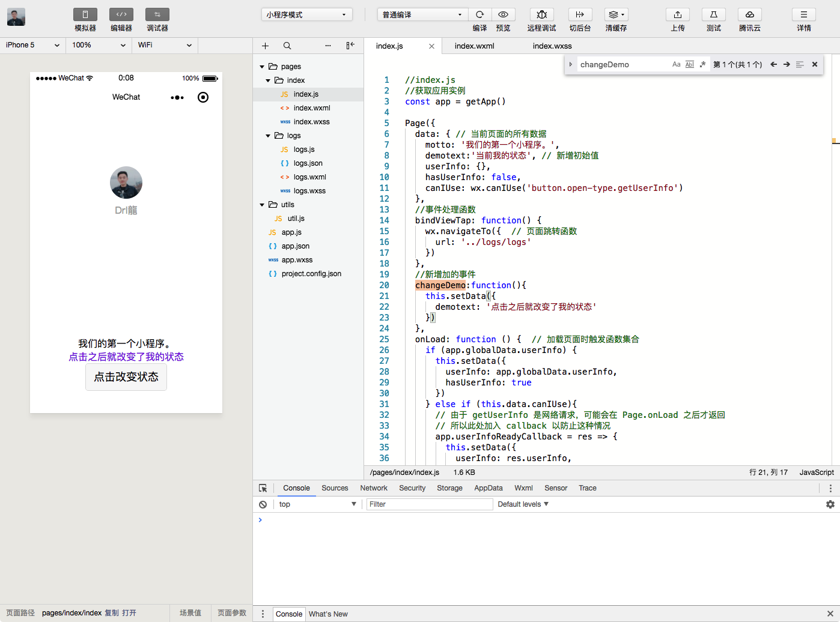Add new file with plus icon
This screenshot has height=622, width=840.
click(x=265, y=46)
